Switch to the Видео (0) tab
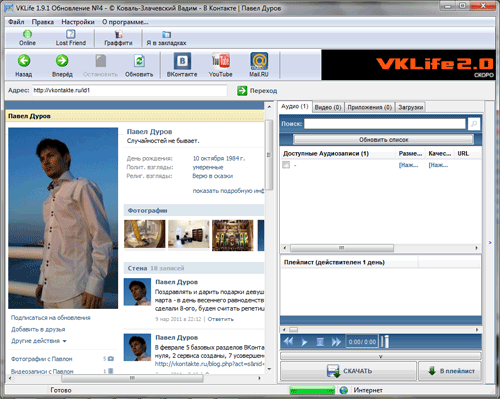Screen dimensions: 500x399 pyautogui.click(x=328, y=107)
